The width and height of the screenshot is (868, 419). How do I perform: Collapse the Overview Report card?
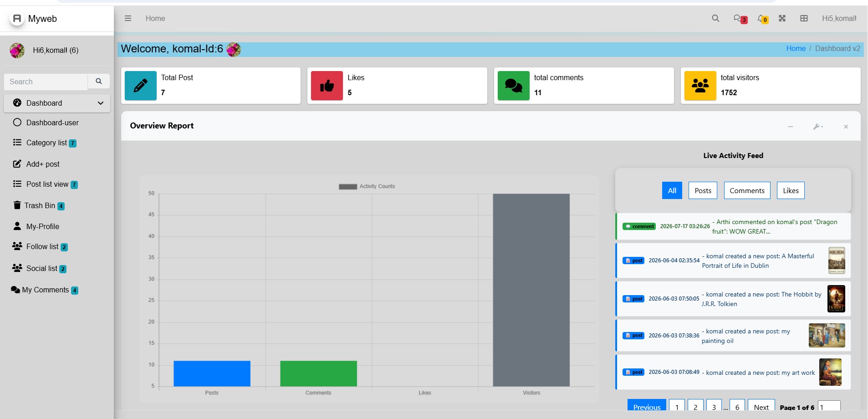(791, 127)
